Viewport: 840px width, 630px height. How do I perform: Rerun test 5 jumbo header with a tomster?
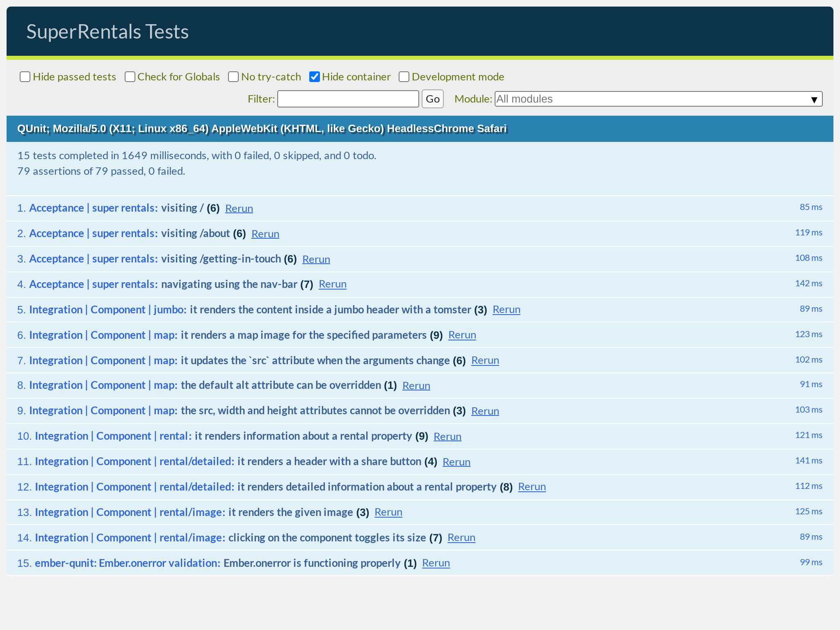click(507, 310)
